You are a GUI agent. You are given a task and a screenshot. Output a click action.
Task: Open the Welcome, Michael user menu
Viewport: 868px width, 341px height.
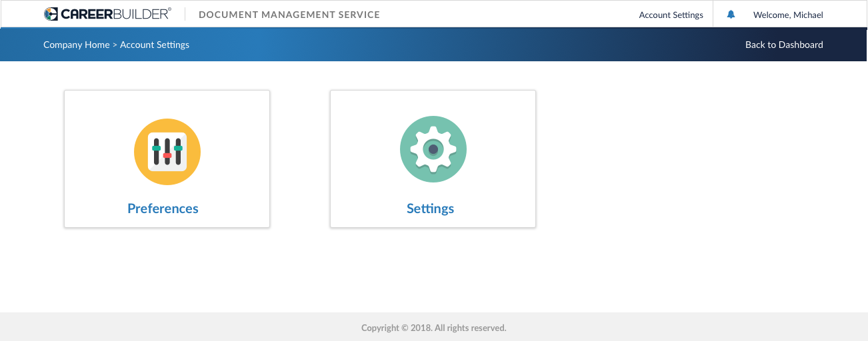[788, 15]
